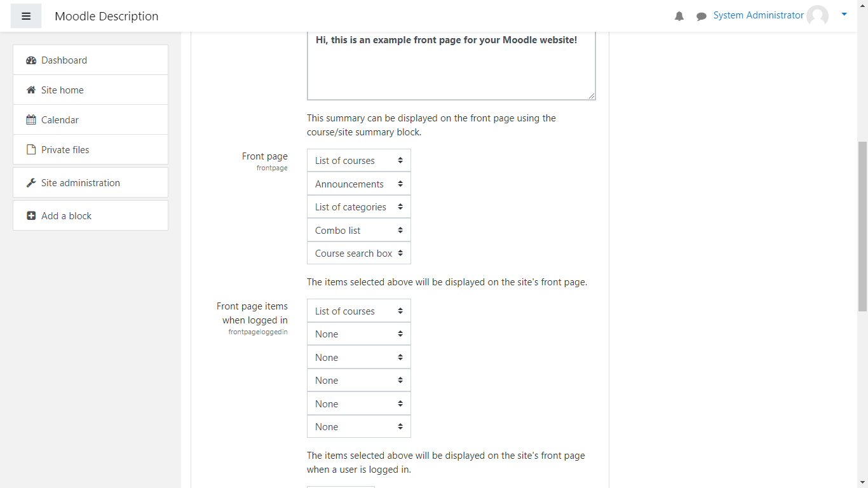868x488 pixels.
Task: Click inside the front page summary text area
Action: (x=451, y=70)
